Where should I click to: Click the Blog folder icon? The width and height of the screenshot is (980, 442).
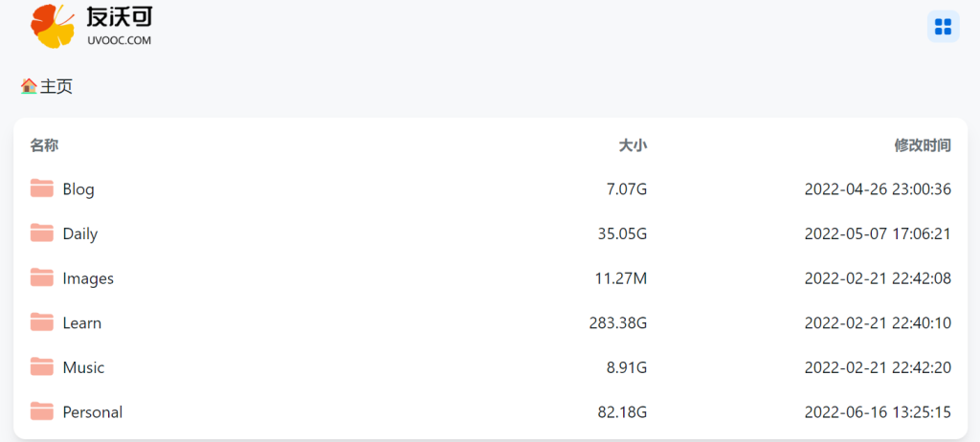click(x=41, y=188)
